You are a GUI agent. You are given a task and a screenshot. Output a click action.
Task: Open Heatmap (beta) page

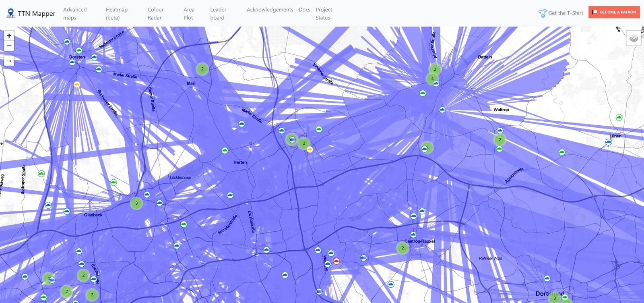click(116, 13)
